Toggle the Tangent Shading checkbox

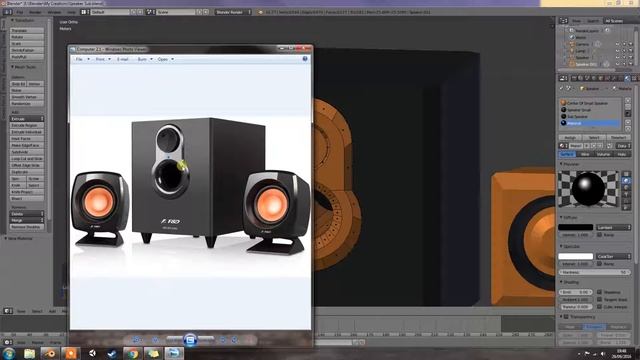pos(600,300)
